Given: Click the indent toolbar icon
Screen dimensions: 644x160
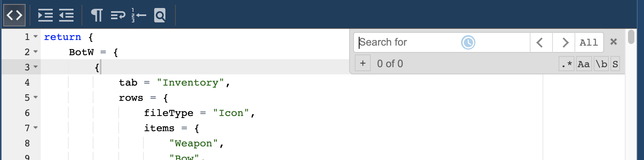Looking at the screenshot, I should (45, 16).
